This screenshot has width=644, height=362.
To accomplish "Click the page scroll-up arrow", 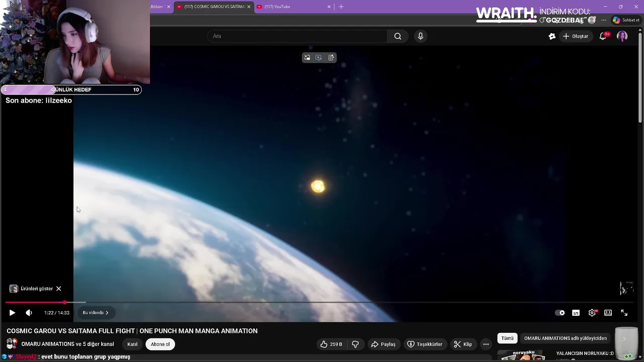I will (640, 31).
